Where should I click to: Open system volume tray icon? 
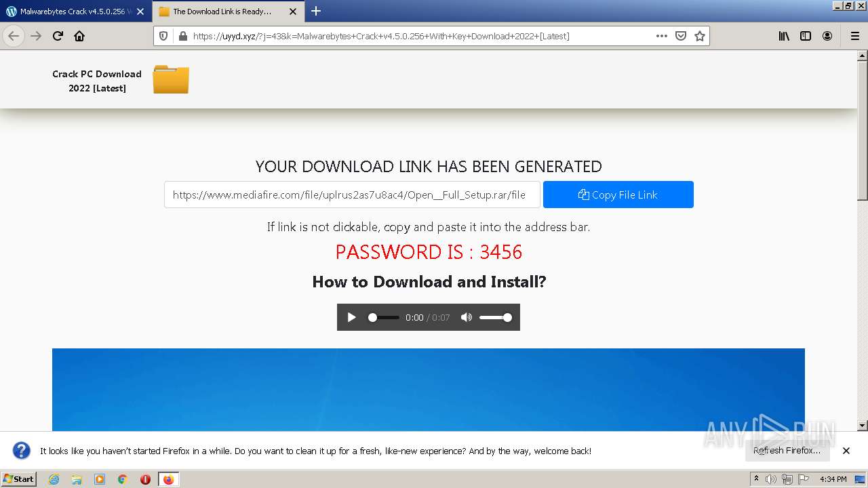pos(771,479)
